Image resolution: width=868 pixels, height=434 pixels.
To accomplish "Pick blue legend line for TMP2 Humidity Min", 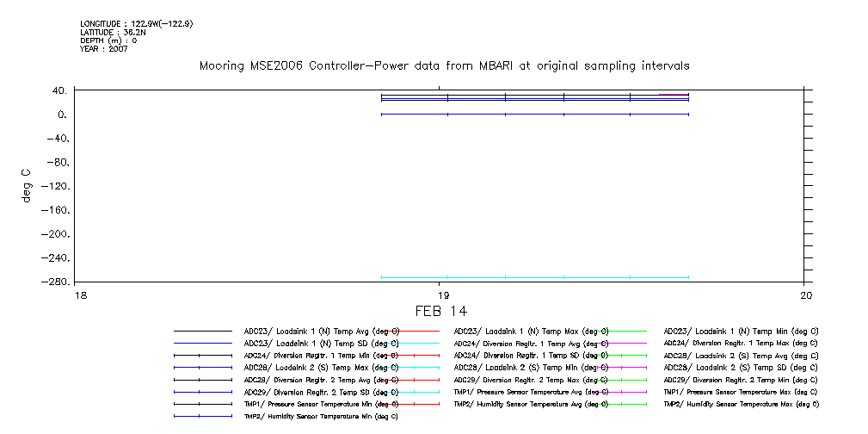I will [x=203, y=416].
